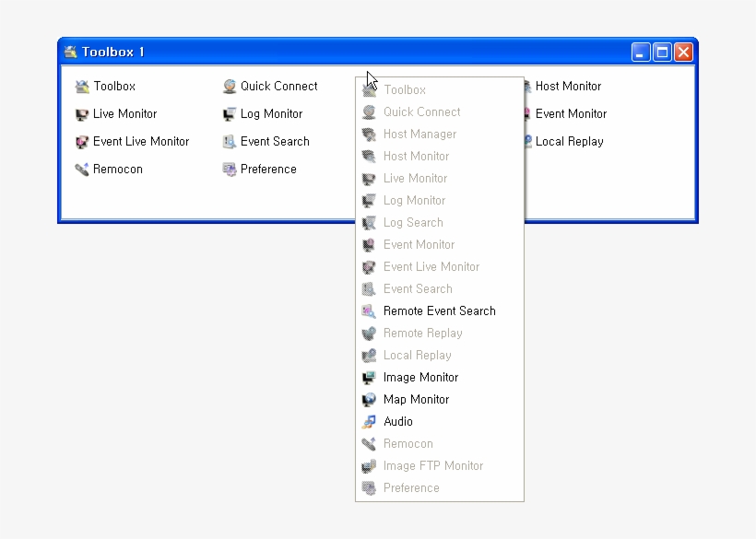The width and height of the screenshot is (756, 539).
Task: Choose Host Manager from the menu
Action: [x=419, y=134]
